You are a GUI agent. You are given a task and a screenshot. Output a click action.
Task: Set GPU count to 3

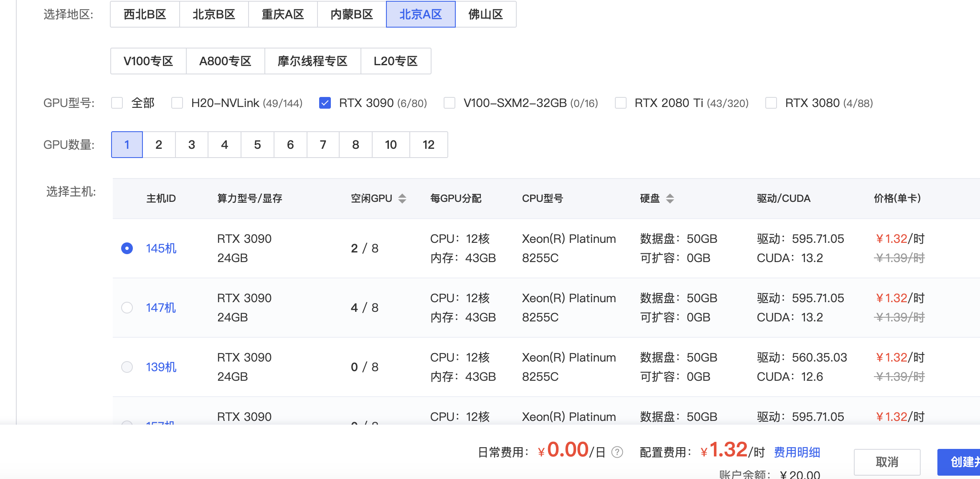pyautogui.click(x=192, y=145)
